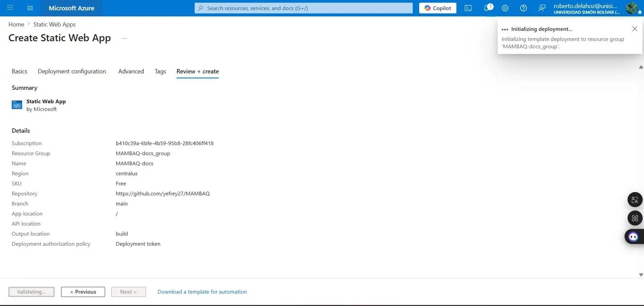The image size is (644, 306).
Task: Click in the search resources field
Action: point(304,8)
